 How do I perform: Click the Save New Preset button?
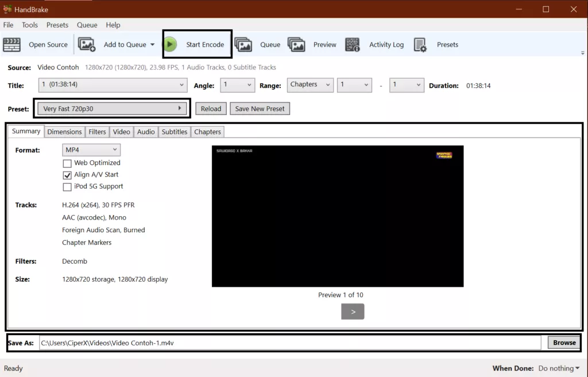click(x=260, y=109)
